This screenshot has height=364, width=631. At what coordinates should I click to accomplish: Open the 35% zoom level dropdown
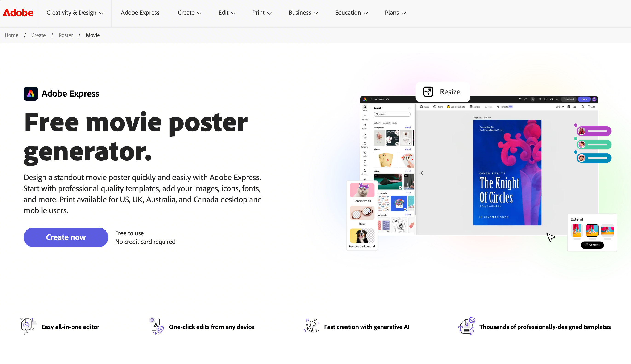[560, 107]
